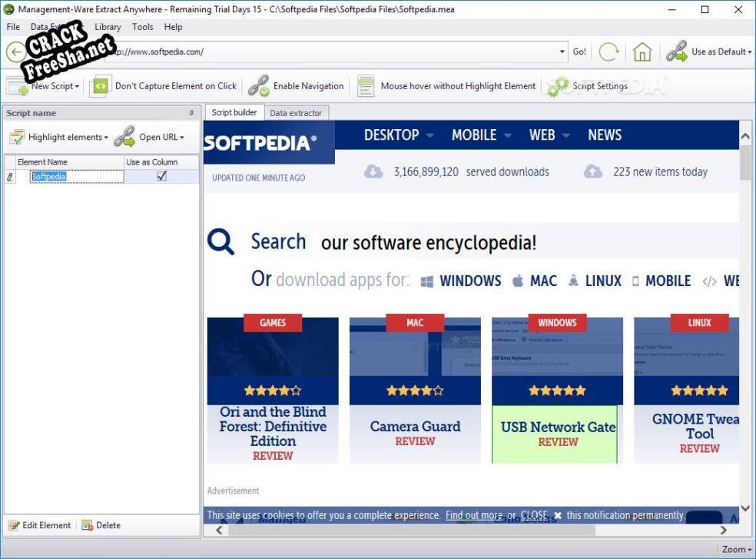The image size is (756, 559).
Task: Open the Use as Default dropdown
Action: coord(749,52)
